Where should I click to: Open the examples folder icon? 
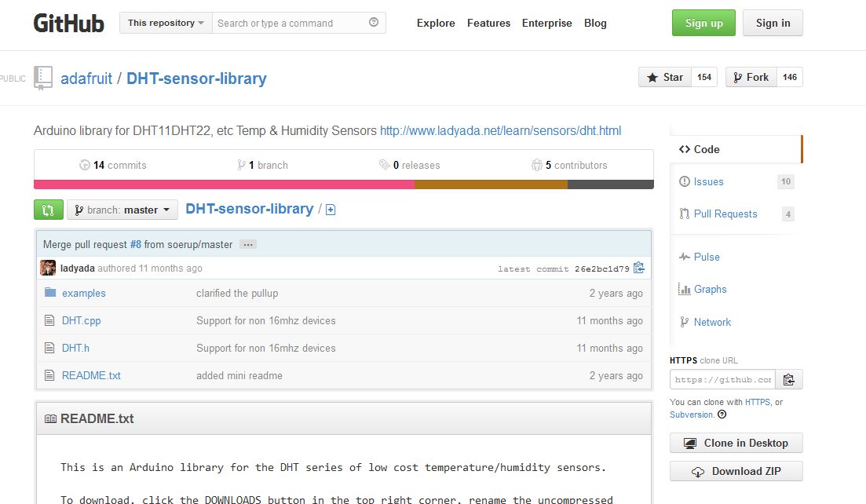48,293
